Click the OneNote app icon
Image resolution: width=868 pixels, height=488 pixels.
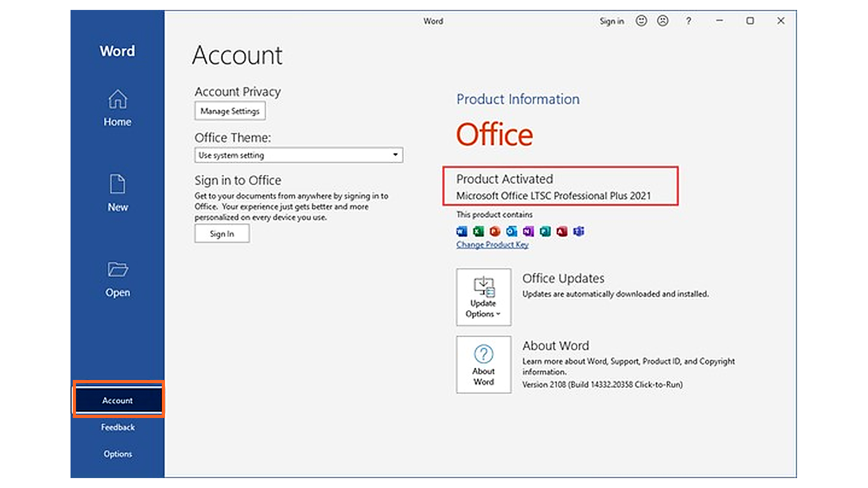pos(528,231)
